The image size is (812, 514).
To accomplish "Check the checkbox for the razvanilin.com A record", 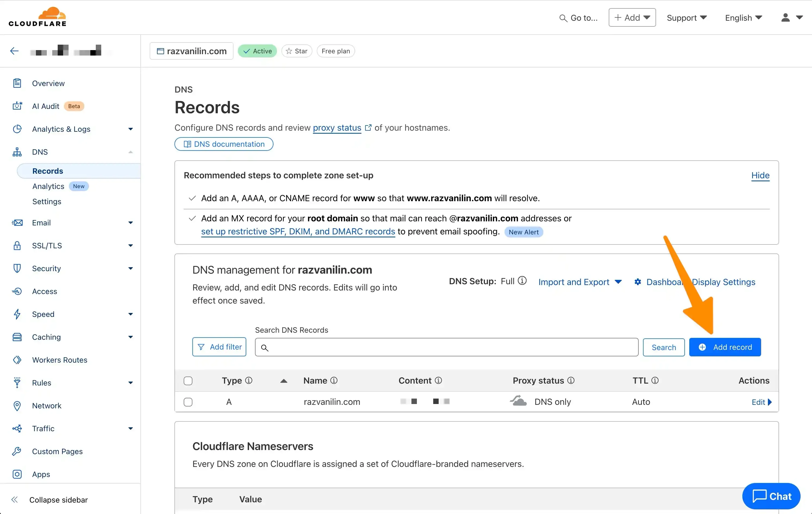I will tap(188, 402).
